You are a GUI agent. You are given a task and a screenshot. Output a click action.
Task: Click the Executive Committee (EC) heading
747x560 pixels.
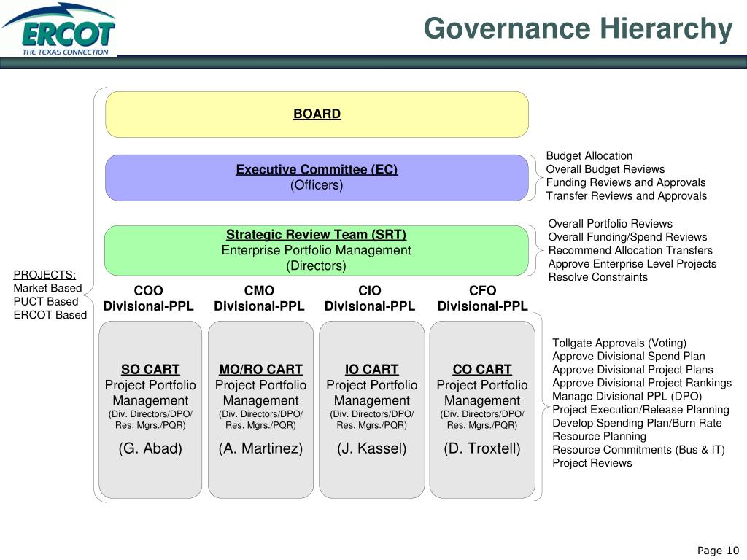[x=317, y=169]
